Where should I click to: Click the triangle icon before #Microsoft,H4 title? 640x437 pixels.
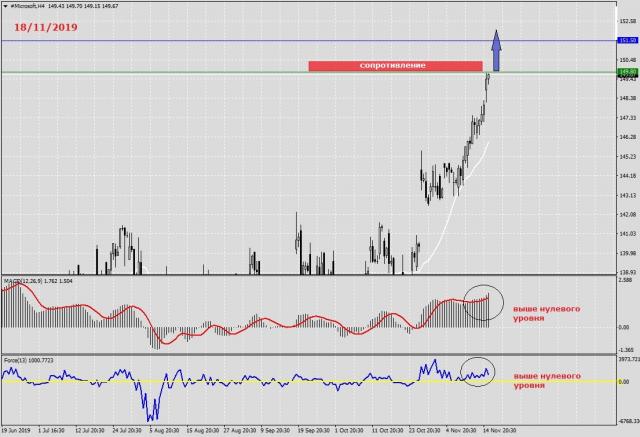coord(4,6)
